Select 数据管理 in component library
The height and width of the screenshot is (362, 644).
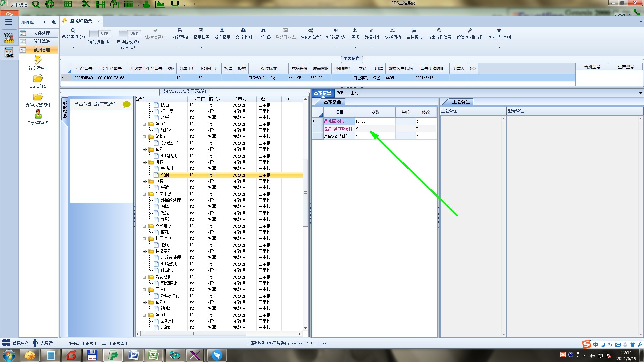click(41, 50)
